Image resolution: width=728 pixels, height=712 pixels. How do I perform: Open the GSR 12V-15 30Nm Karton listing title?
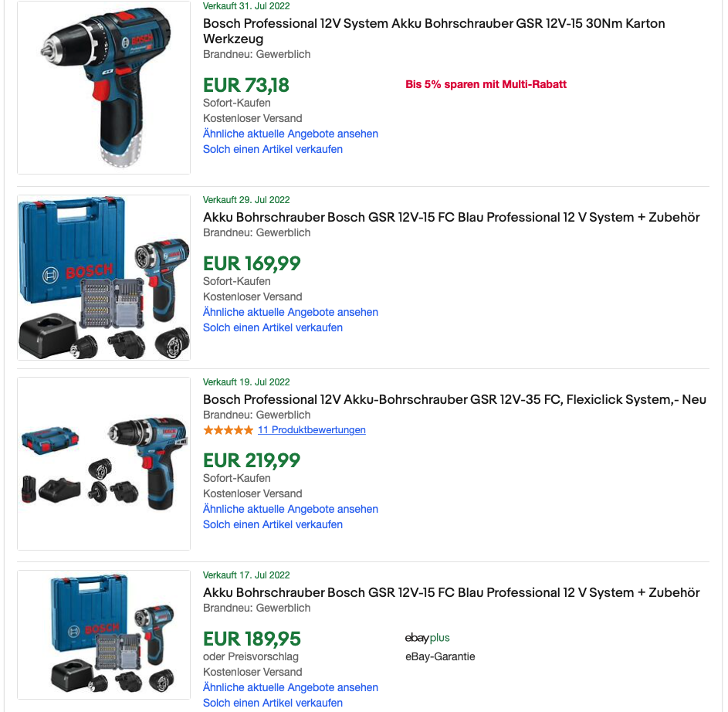coord(434,31)
